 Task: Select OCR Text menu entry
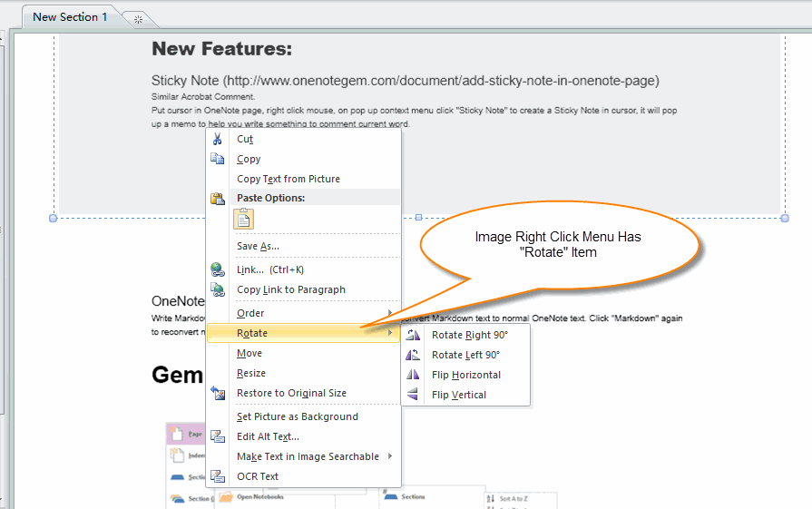point(304,476)
